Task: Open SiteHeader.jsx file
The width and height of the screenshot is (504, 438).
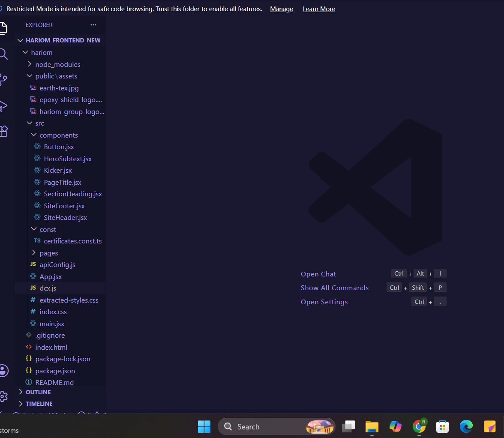Action: (60, 218)
